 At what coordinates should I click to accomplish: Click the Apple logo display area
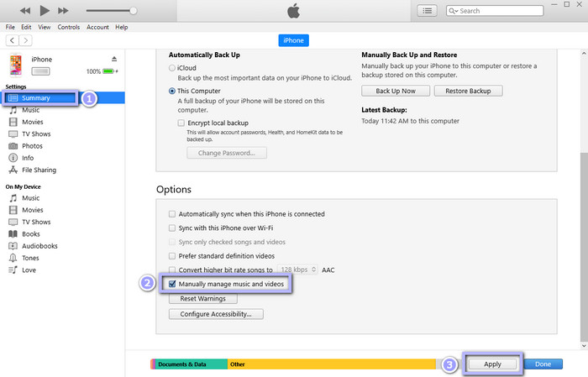click(294, 11)
